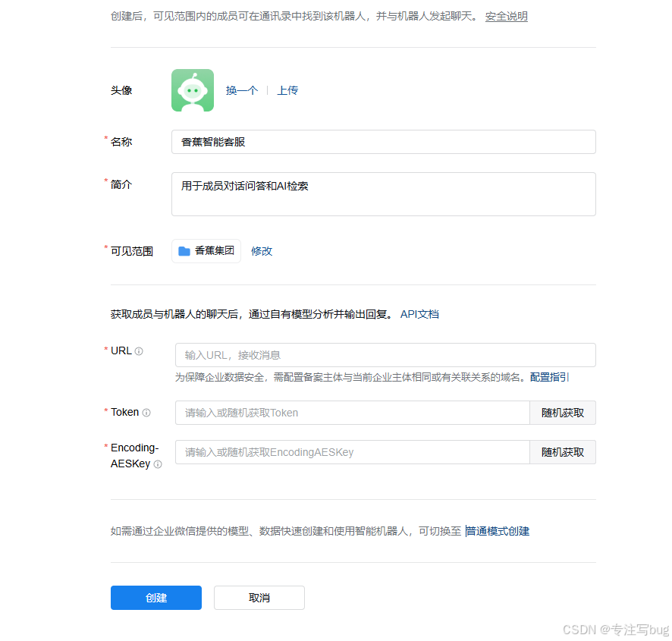Open the 安全说明 link
672x641 pixels.
click(x=506, y=15)
